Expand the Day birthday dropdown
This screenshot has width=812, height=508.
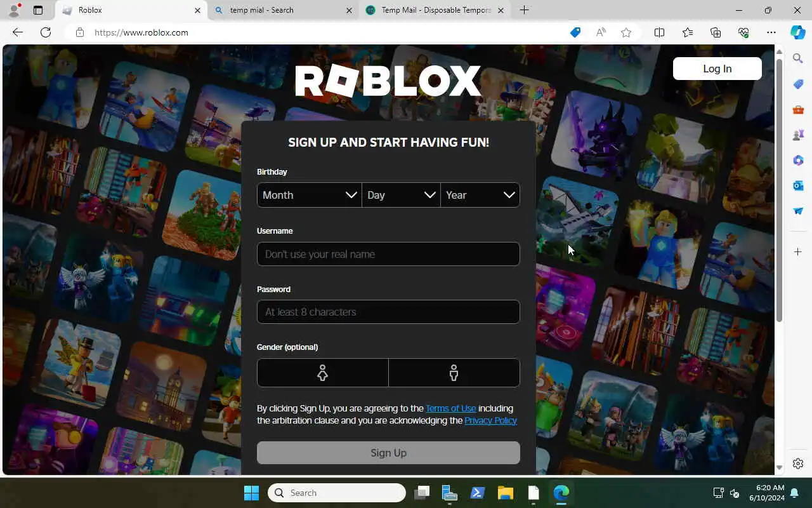401,195
